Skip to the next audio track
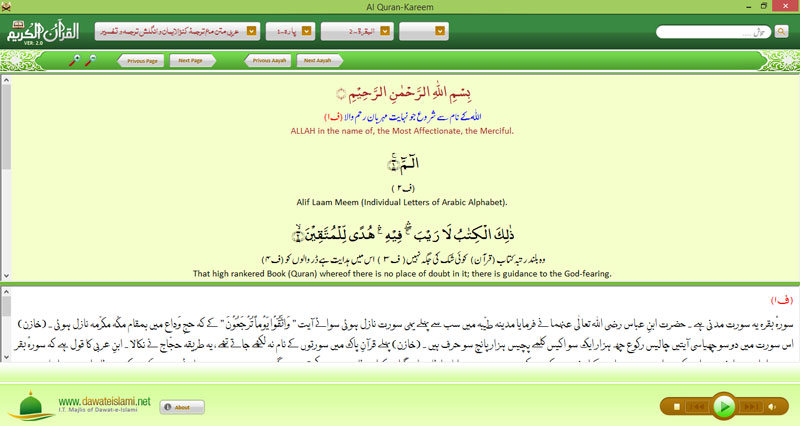The image size is (800, 426). (750, 407)
